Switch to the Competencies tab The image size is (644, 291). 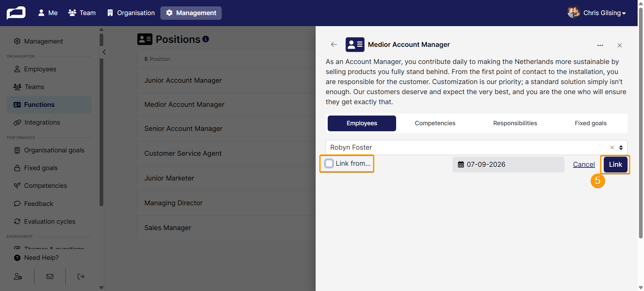coord(435,123)
